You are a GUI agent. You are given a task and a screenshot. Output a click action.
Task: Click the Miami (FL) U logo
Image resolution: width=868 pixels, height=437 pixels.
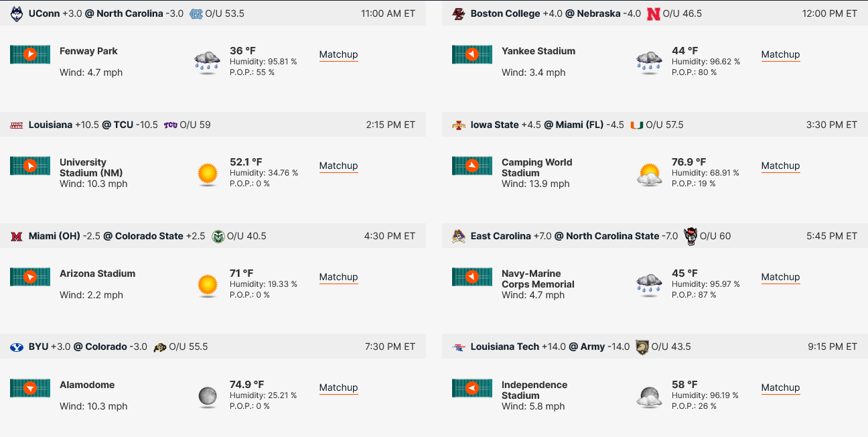pos(637,125)
